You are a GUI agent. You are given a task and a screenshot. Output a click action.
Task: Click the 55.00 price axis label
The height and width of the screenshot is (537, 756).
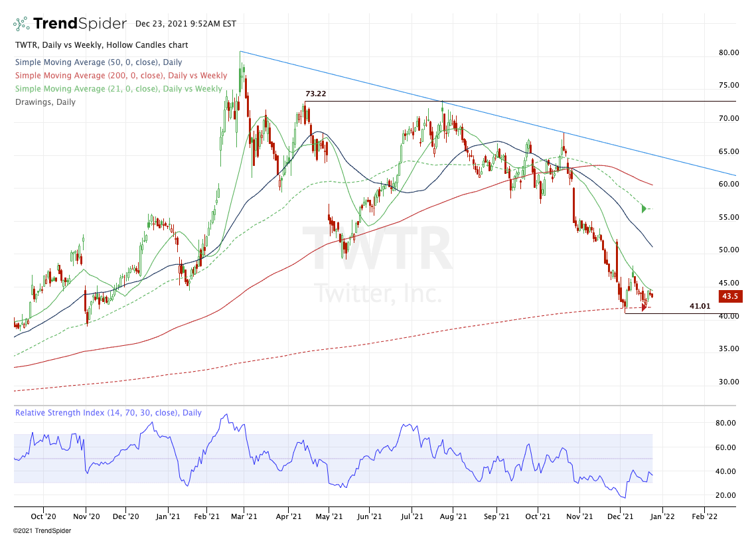pos(729,218)
